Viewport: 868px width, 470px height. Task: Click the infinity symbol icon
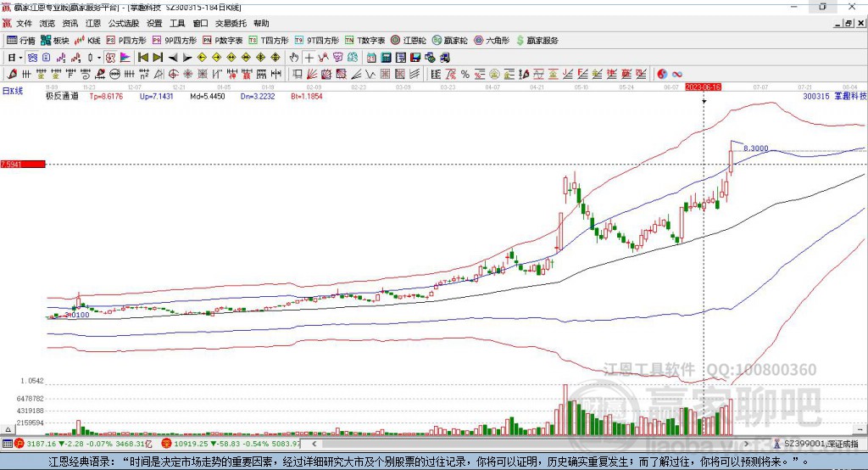pyautogui.click(x=678, y=74)
